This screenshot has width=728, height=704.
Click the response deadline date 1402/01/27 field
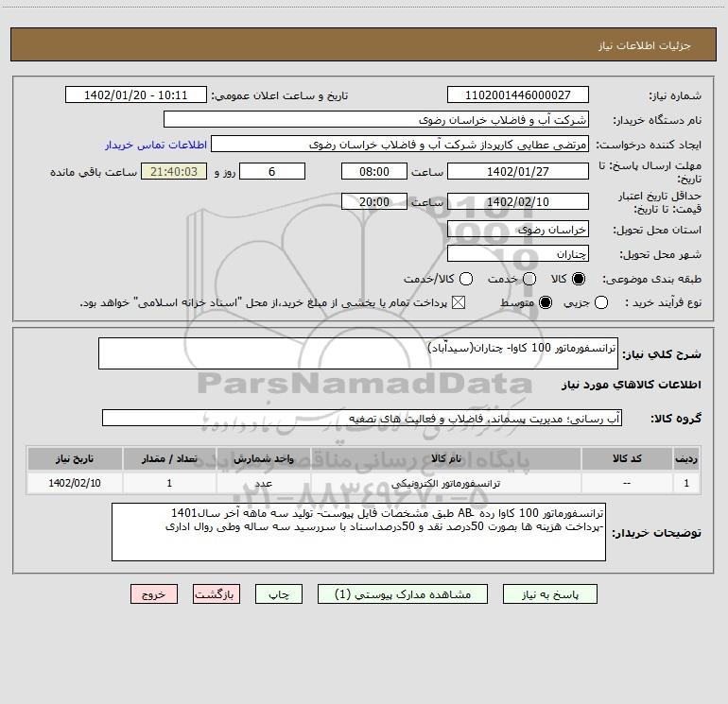(x=518, y=171)
